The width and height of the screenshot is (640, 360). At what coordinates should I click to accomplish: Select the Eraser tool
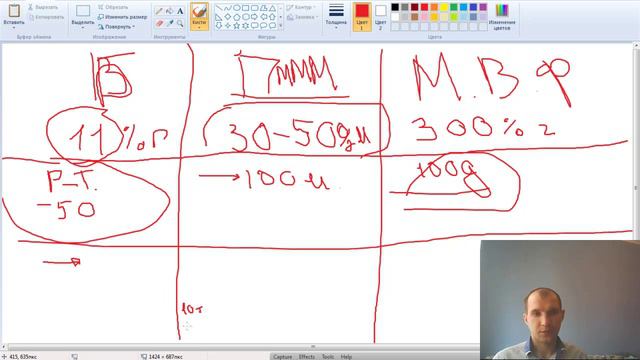[159, 24]
